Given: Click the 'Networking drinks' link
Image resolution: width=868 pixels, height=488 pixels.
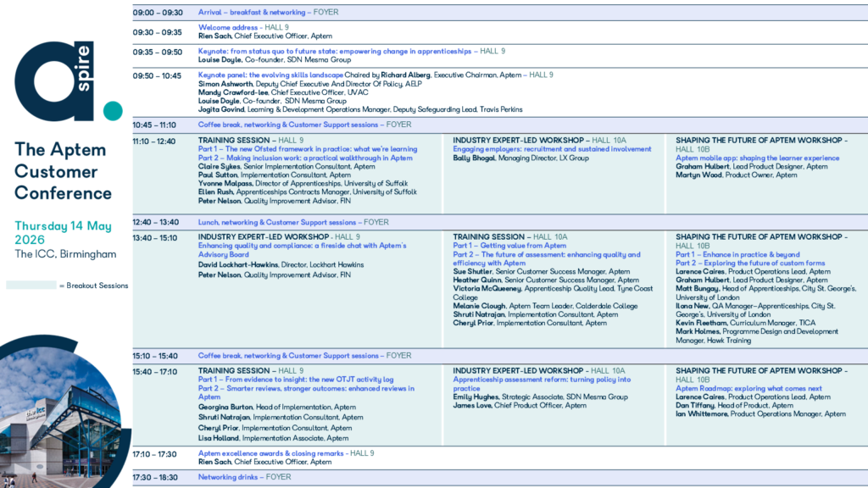Looking at the screenshot, I should 227,476.
